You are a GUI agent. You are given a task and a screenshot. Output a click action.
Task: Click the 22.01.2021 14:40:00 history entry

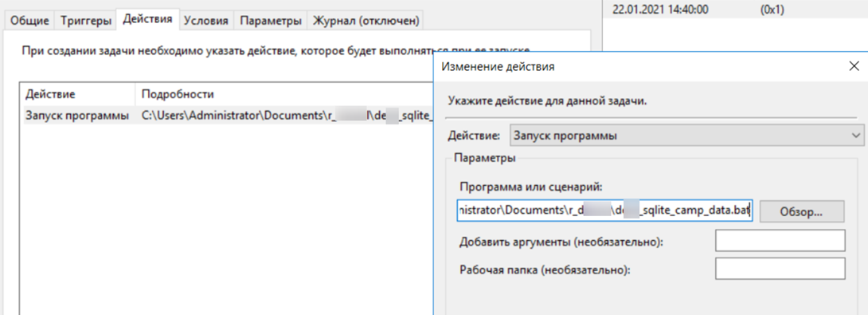(x=660, y=10)
